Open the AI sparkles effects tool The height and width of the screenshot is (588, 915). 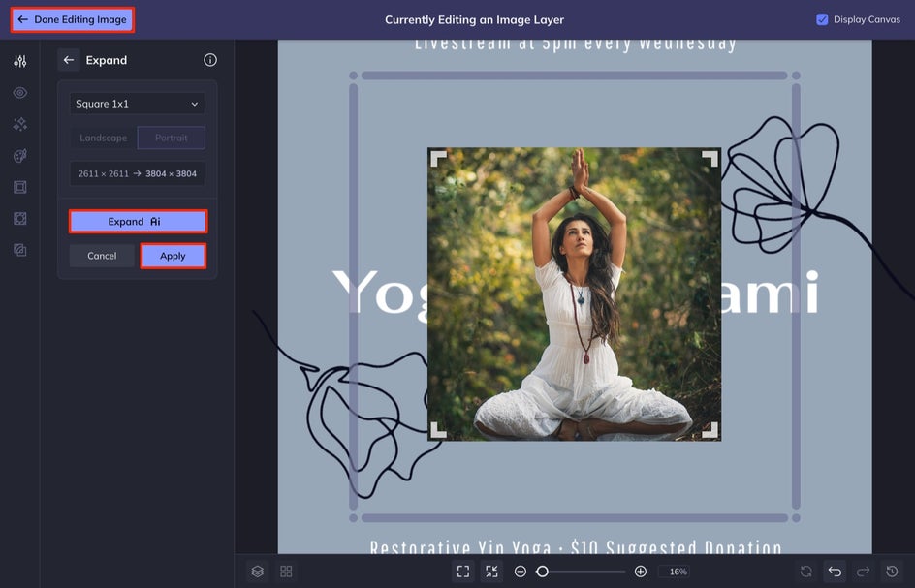coord(19,124)
